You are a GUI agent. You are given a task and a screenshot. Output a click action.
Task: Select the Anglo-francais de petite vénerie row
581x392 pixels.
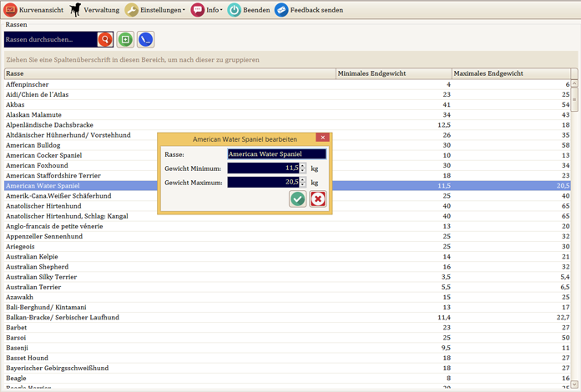pyautogui.click(x=287, y=226)
